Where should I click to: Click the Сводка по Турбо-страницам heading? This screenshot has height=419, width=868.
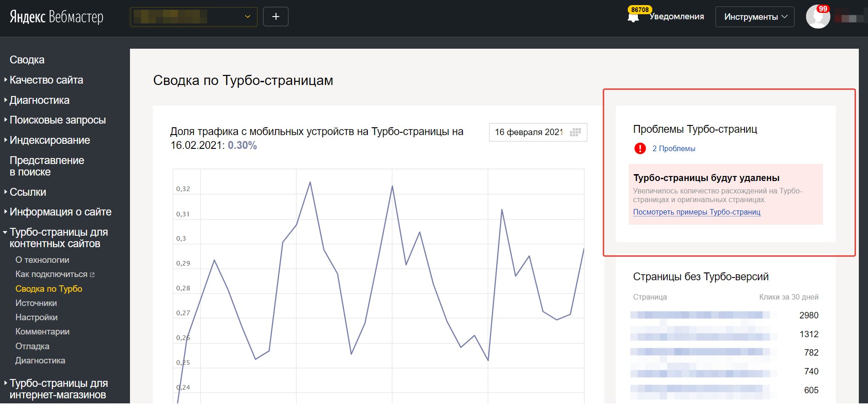[243, 80]
